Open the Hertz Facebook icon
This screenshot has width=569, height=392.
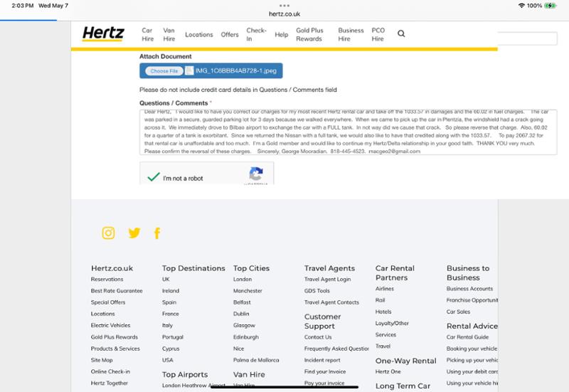(157, 233)
